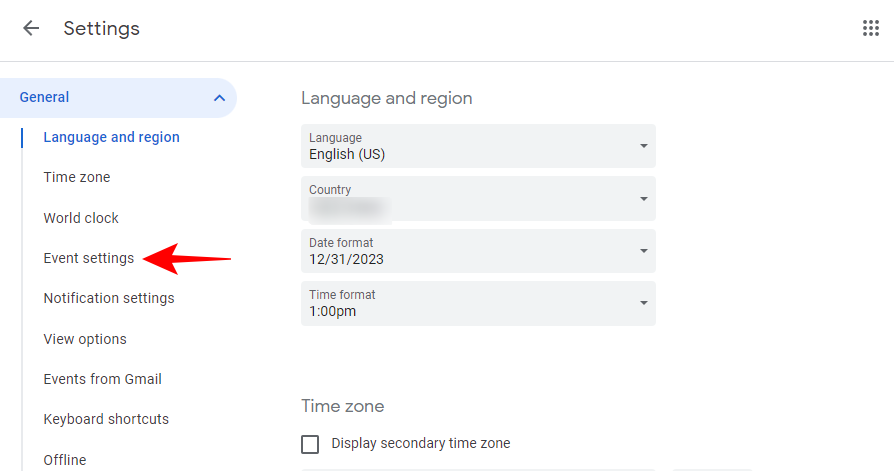
Task: Click the Language and region heading
Action: click(386, 98)
